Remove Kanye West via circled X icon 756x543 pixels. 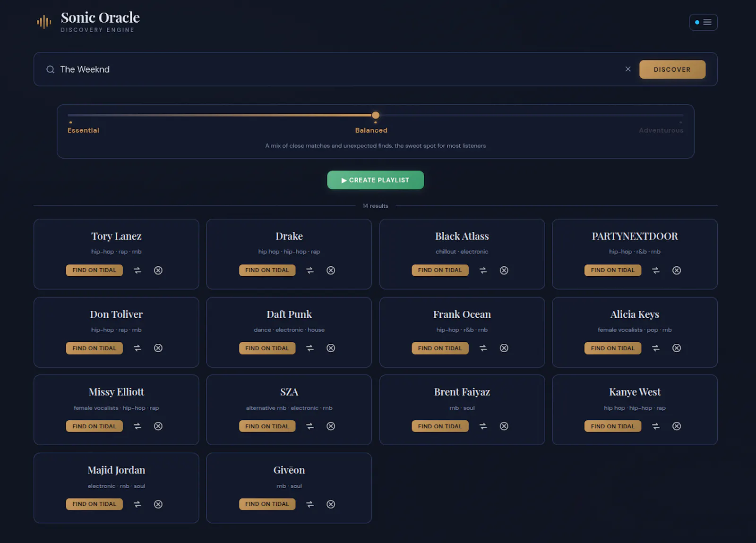677,426
